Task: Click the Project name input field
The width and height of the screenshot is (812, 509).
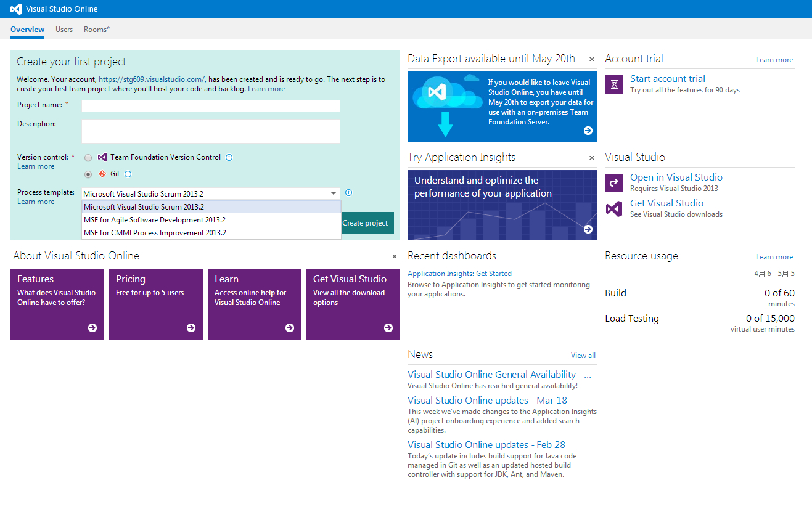Action: [211, 106]
